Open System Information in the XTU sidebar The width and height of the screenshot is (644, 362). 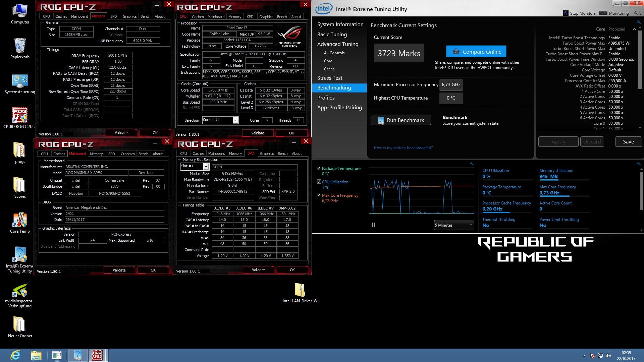coord(340,24)
